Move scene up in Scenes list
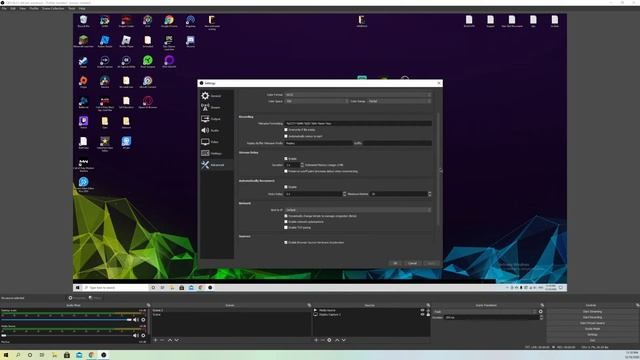This screenshot has height=360, width=640. pyautogui.click(x=170, y=340)
